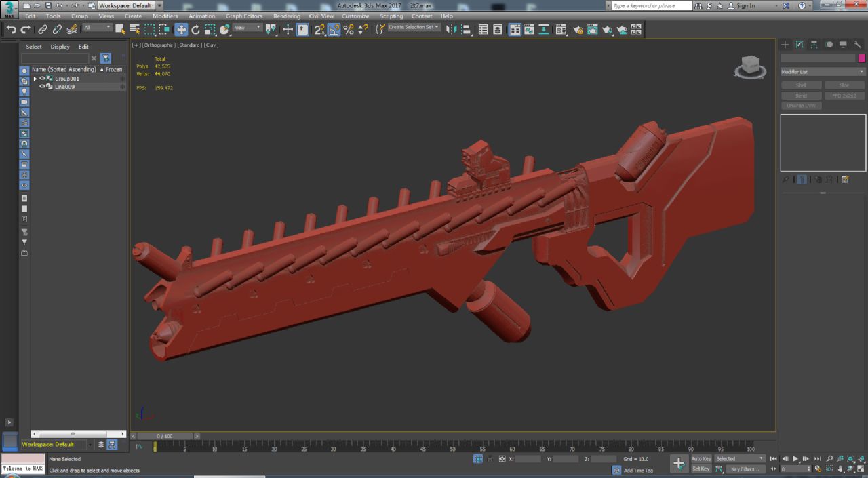Open the Schematic View icon

pos(544,29)
